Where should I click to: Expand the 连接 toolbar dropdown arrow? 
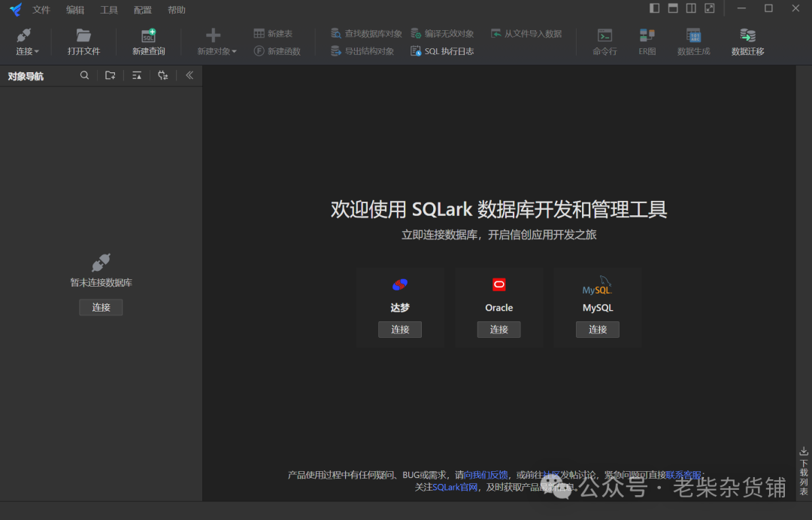[x=37, y=51]
